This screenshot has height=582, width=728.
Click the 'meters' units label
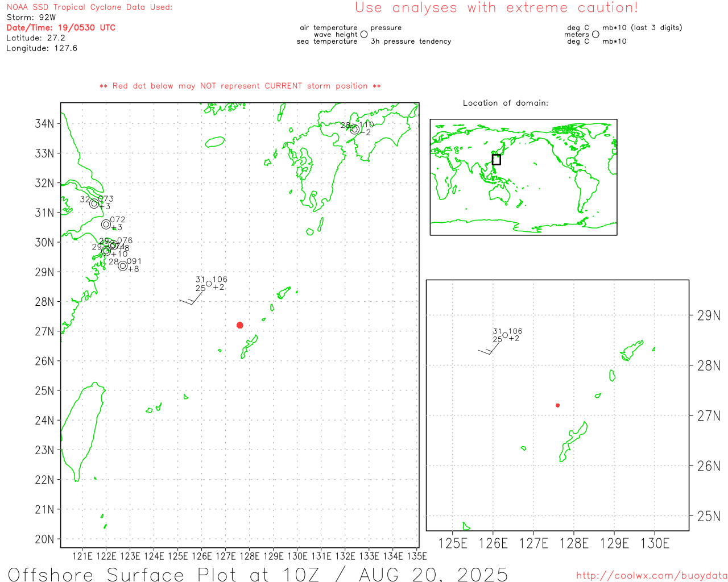(577, 35)
